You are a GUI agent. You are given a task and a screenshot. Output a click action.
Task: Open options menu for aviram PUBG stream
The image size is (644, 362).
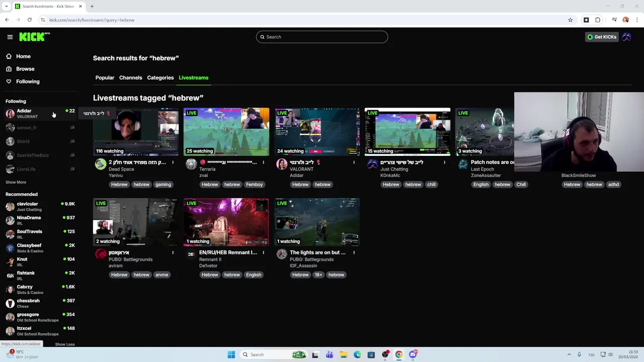pos(173,253)
